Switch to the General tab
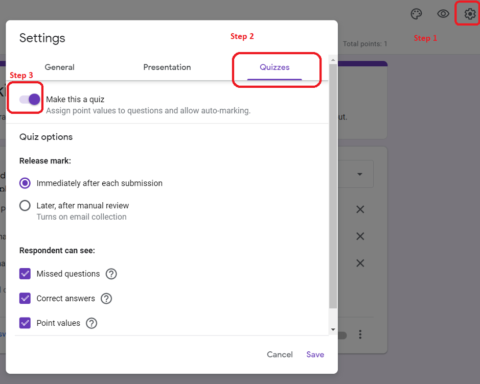The image size is (480, 384). click(x=60, y=67)
